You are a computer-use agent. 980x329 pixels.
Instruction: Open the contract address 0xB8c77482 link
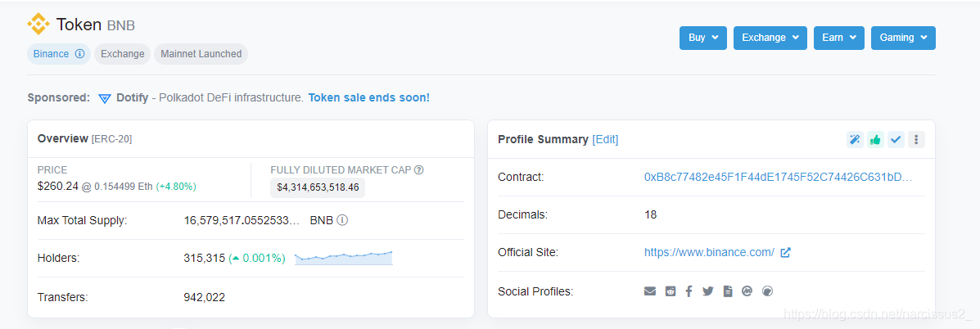778,178
